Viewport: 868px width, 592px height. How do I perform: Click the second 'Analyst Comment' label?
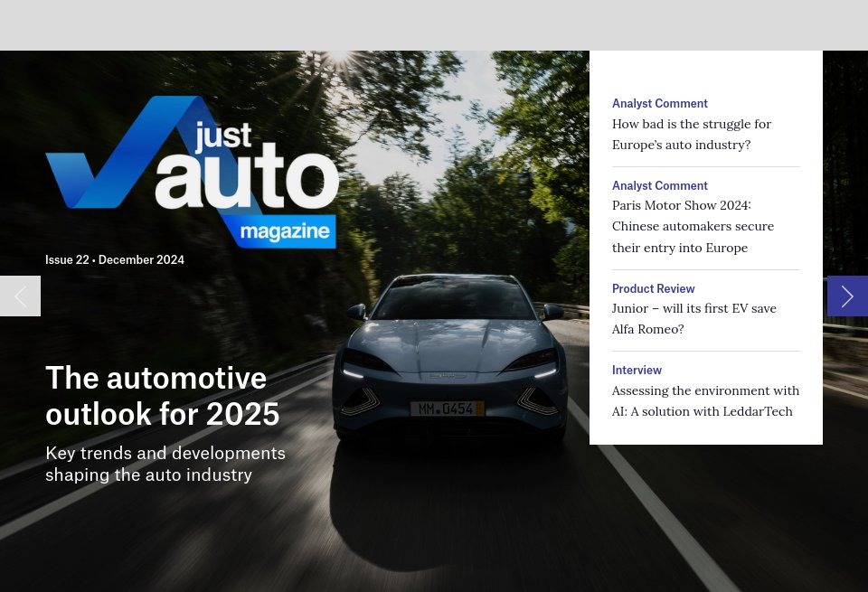(659, 185)
